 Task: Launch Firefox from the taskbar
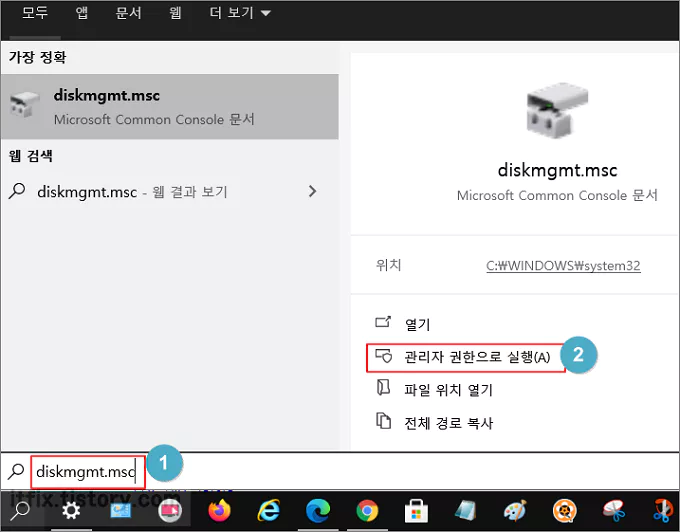click(219, 511)
